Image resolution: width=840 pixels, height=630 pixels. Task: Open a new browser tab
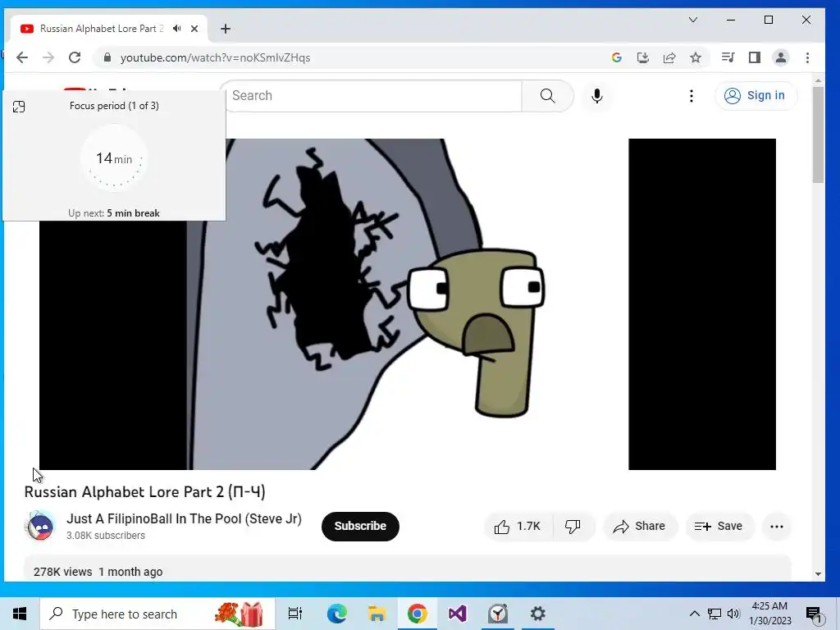click(x=226, y=29)
